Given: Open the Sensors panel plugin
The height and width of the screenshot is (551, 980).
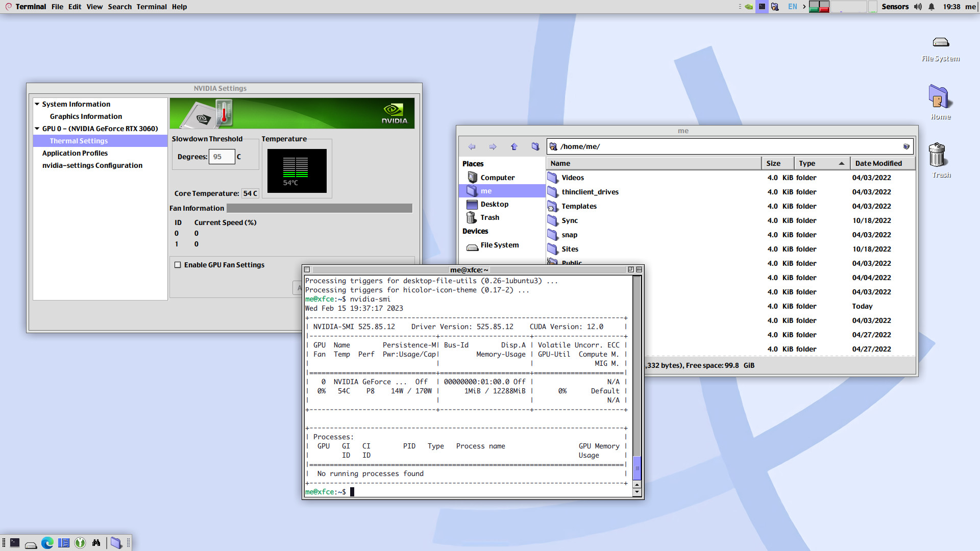Looking at the screenshot, I should point(895,7).
